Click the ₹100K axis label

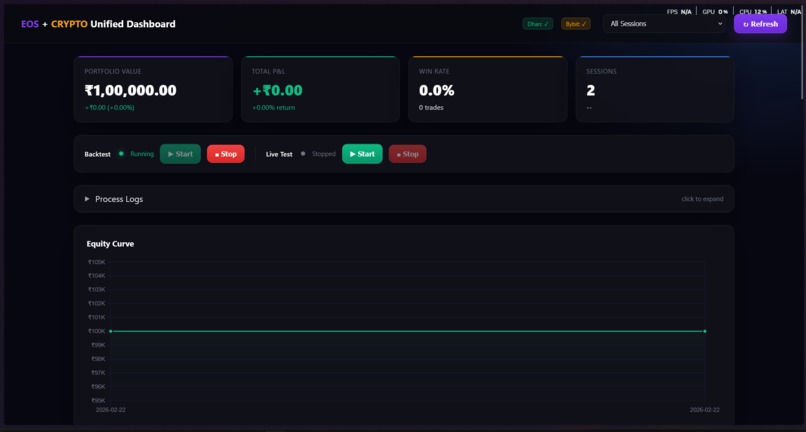click(97, 331)
